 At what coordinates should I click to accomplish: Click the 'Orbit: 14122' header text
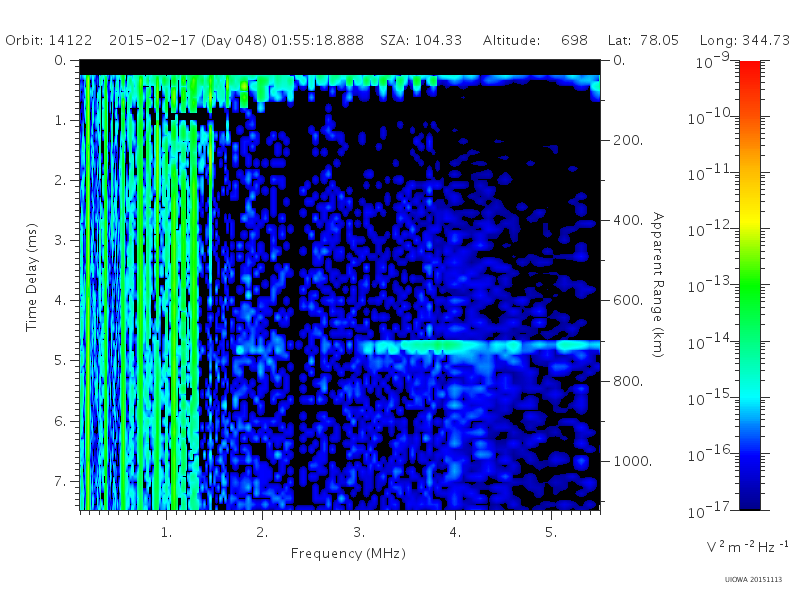click(48, 40)
